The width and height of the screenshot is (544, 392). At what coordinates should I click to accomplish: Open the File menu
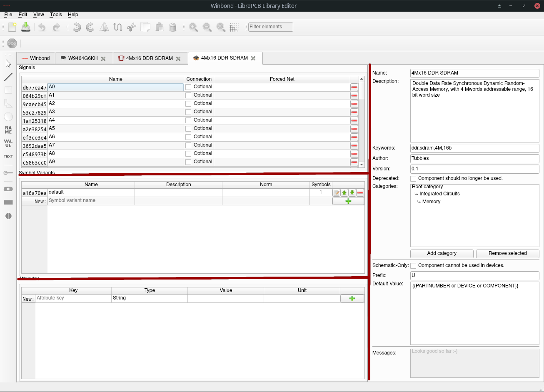coord(8,15)
